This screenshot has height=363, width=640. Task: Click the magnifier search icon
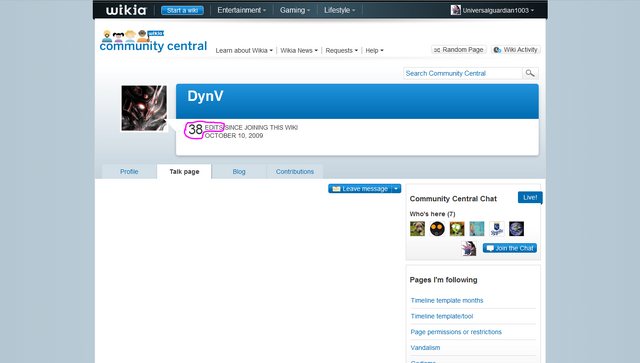click(x=530, y=73)
